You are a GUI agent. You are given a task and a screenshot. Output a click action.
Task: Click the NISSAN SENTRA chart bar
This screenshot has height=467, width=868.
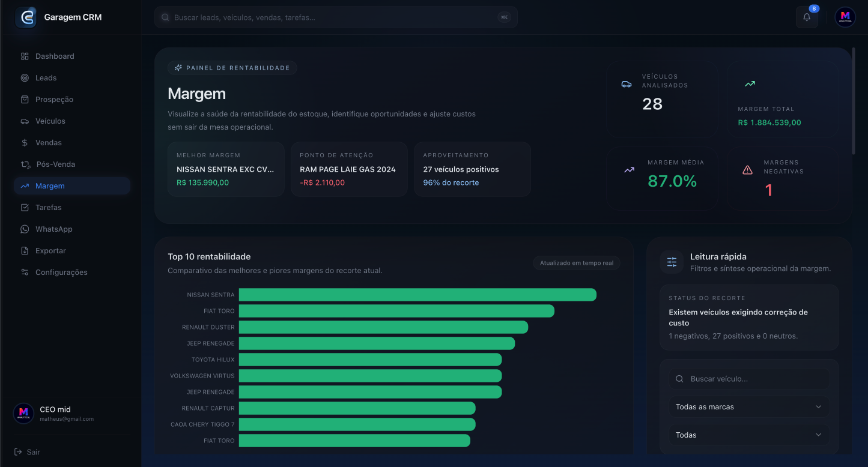tap(417, 295)
